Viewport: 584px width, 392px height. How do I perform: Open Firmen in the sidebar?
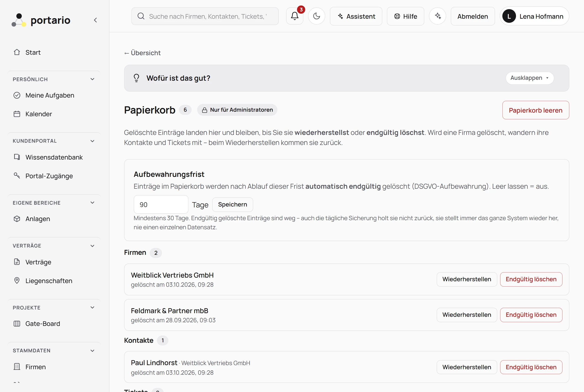(54, 367)
